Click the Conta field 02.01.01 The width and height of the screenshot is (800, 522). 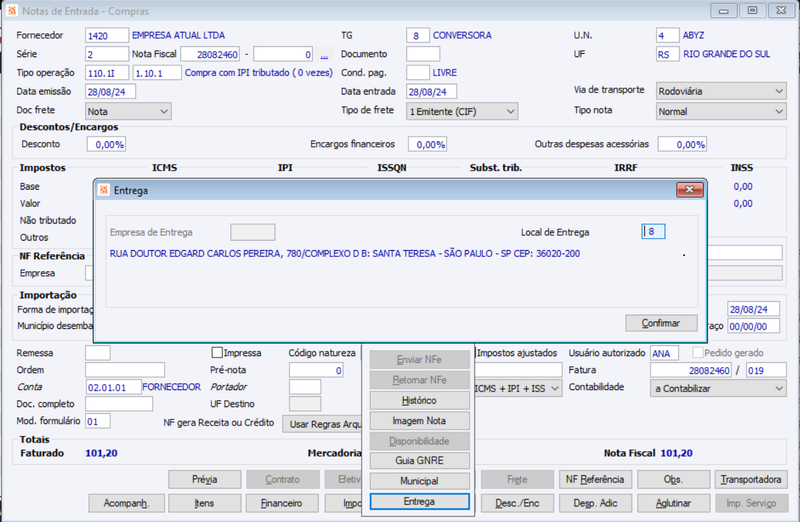113,387
